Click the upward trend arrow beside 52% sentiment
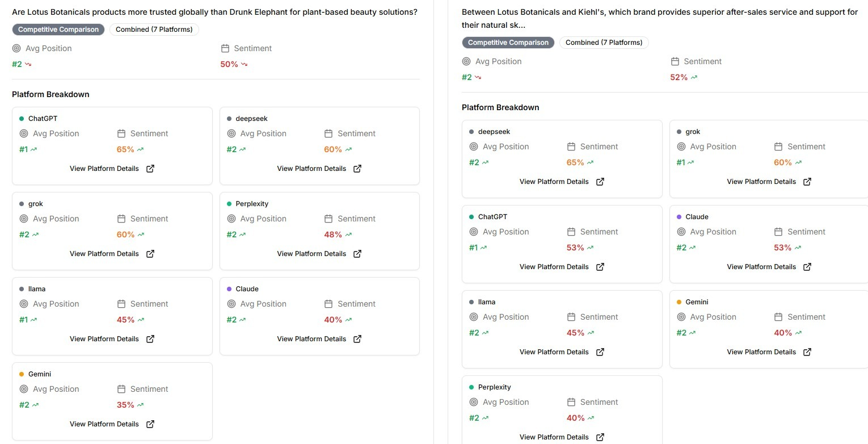 pos(694,78)
